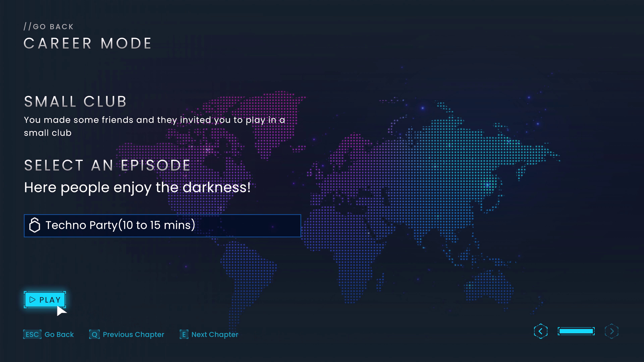Screen dimensions: 644x362
Task: Click the E key badge
Action: click(184, 334)
